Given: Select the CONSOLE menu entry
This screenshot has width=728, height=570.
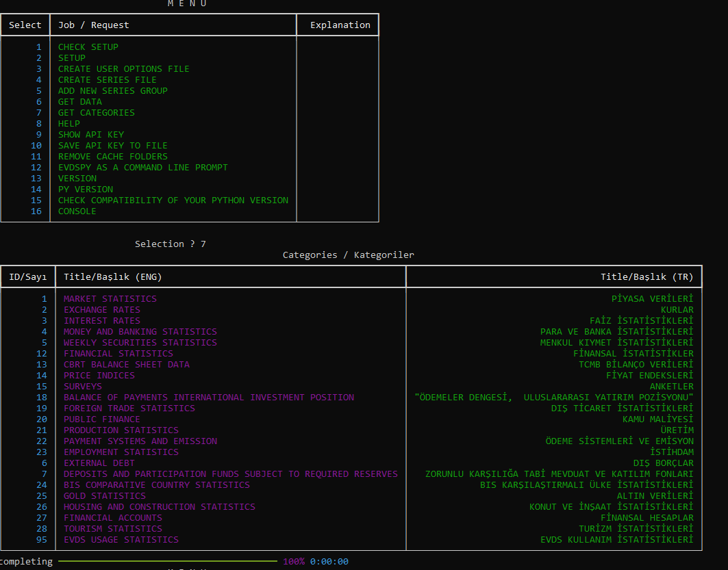Looking at the screenshot, I should [77, 211].
